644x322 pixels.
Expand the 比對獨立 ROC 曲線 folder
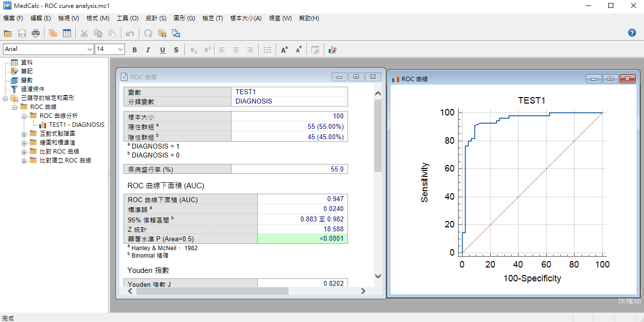(x=24, y=161)
